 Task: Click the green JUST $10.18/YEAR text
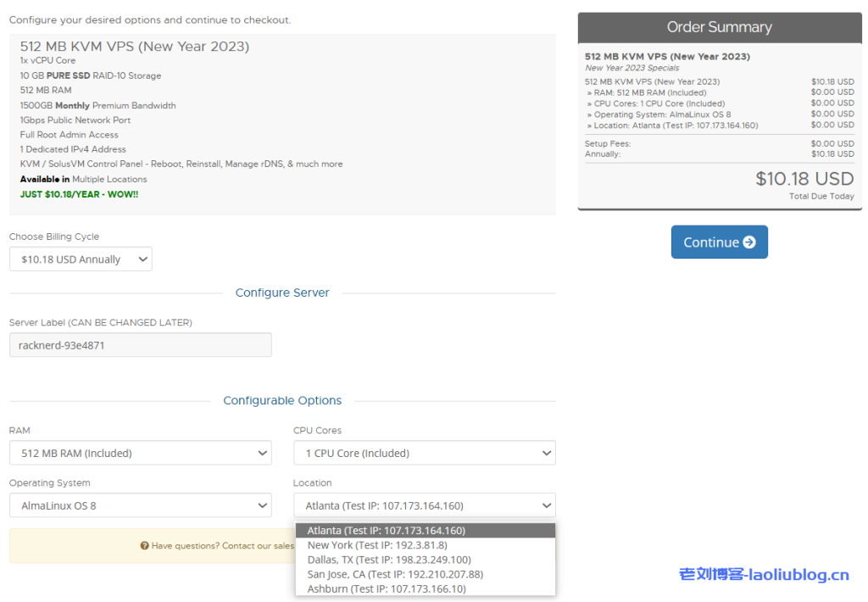tap(79, 194)
